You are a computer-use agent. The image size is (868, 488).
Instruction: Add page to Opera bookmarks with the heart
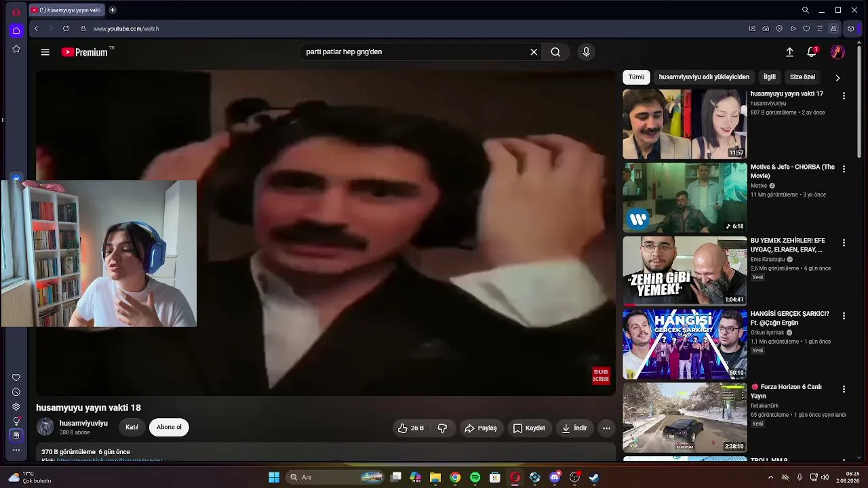pyautogui.click(x=806, y=28)
